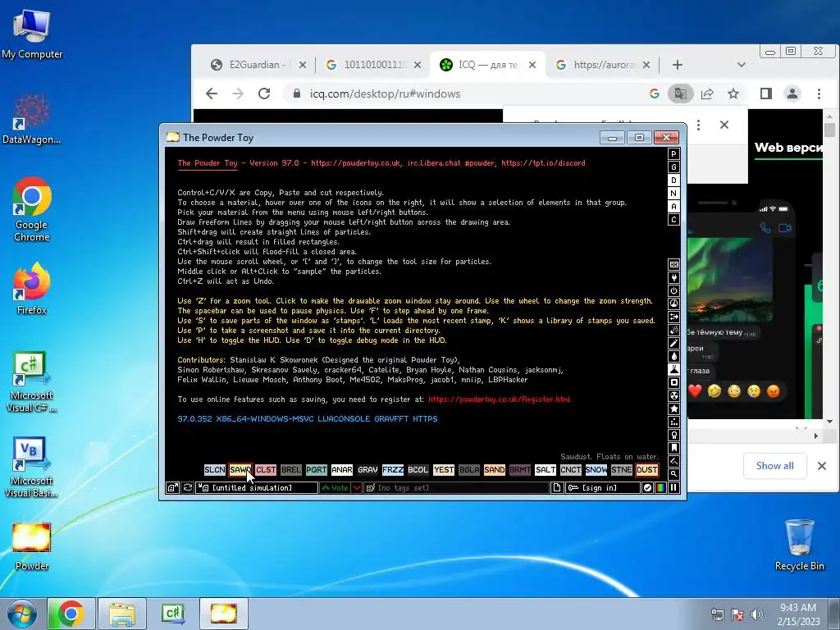Screen dimensions: 840x630
Task: Open the Powered Materials menu (power icon)
Action: [x=674, y=291]
